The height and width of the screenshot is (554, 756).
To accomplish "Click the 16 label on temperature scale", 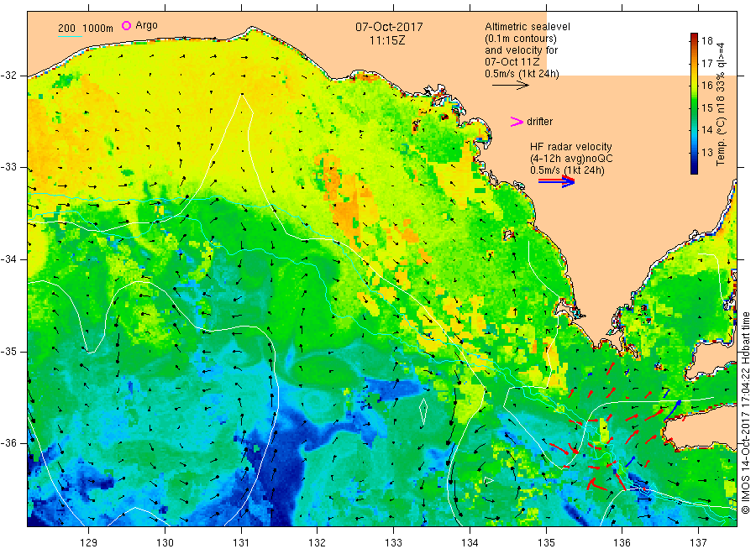I will [706, 86].
